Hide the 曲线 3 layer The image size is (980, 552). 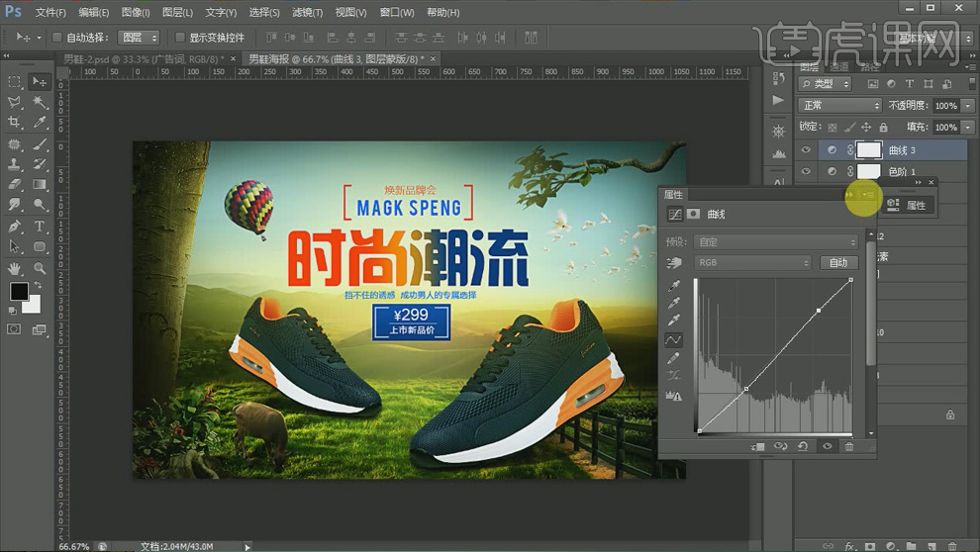tap(806, 150)
